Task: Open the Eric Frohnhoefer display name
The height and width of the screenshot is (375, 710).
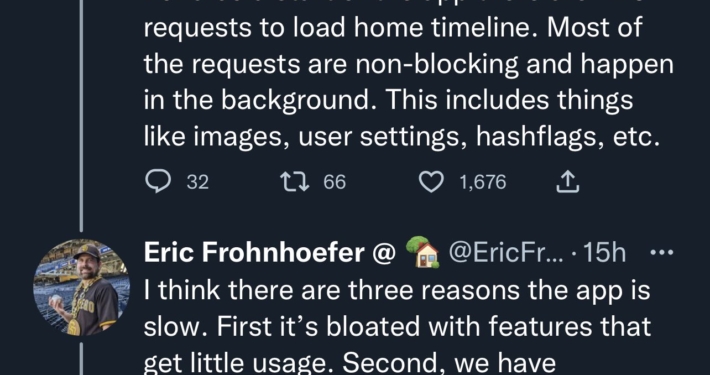Action: click(x=254, y=252)
